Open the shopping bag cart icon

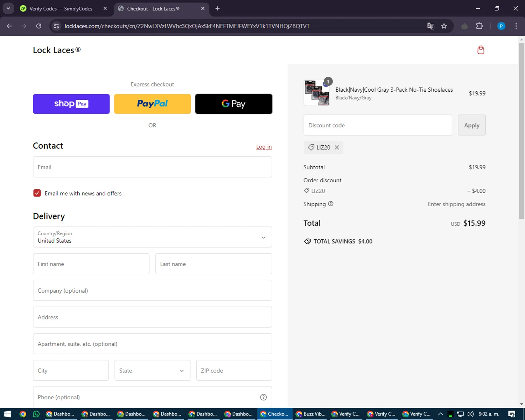(481, 50)
